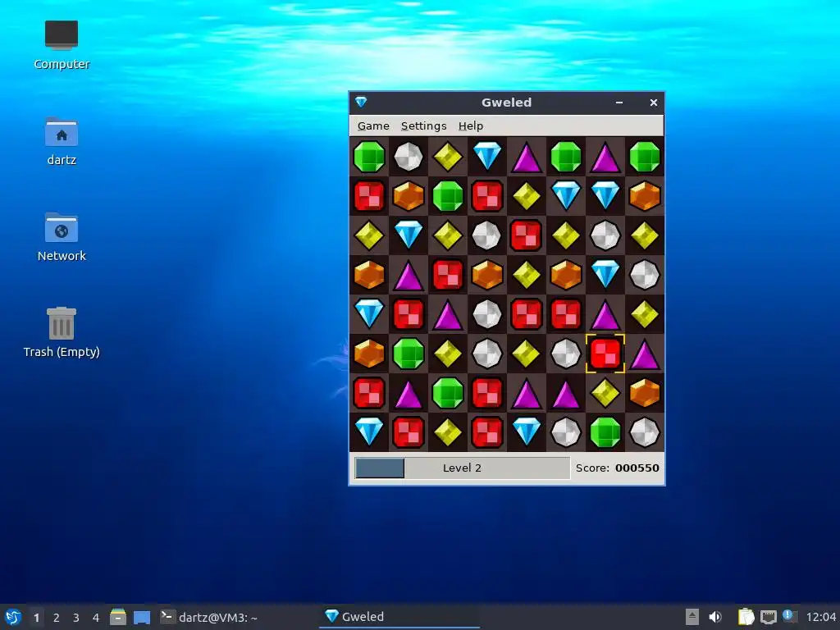Click the Level 2 progress bar
Screen dimensions: 840x630
tap(463, 468)
